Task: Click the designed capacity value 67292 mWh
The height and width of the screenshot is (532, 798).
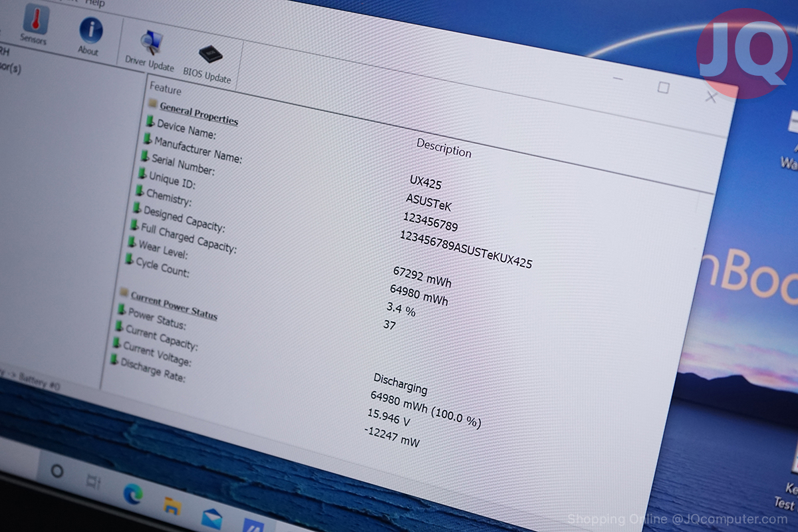Action: coord(422,276)
